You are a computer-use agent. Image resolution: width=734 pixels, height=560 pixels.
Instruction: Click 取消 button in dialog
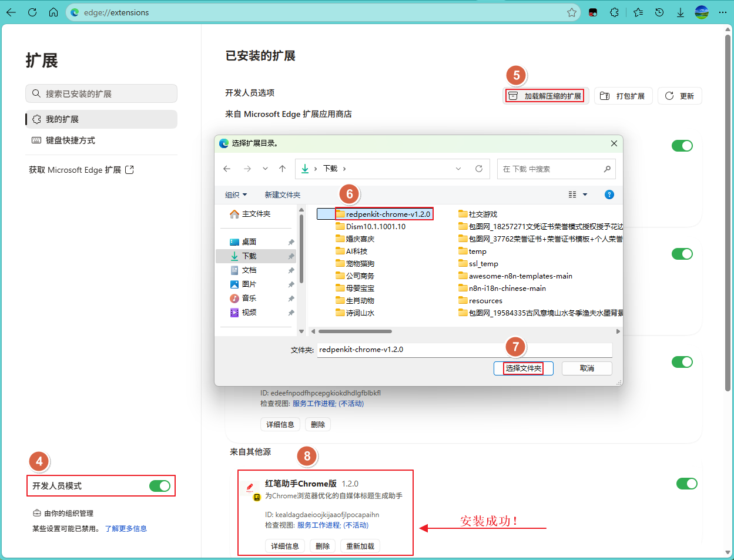[x=587, y=368]
